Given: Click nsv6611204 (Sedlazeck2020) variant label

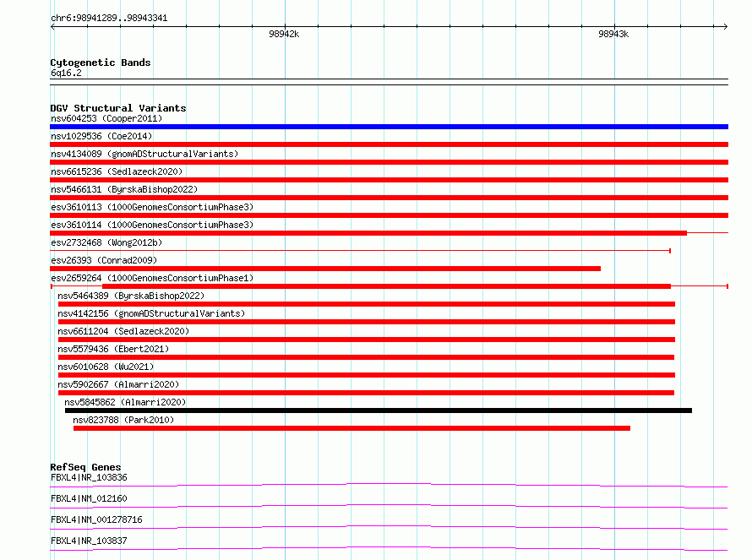Looking at the screenshot, I should [123, 331].
